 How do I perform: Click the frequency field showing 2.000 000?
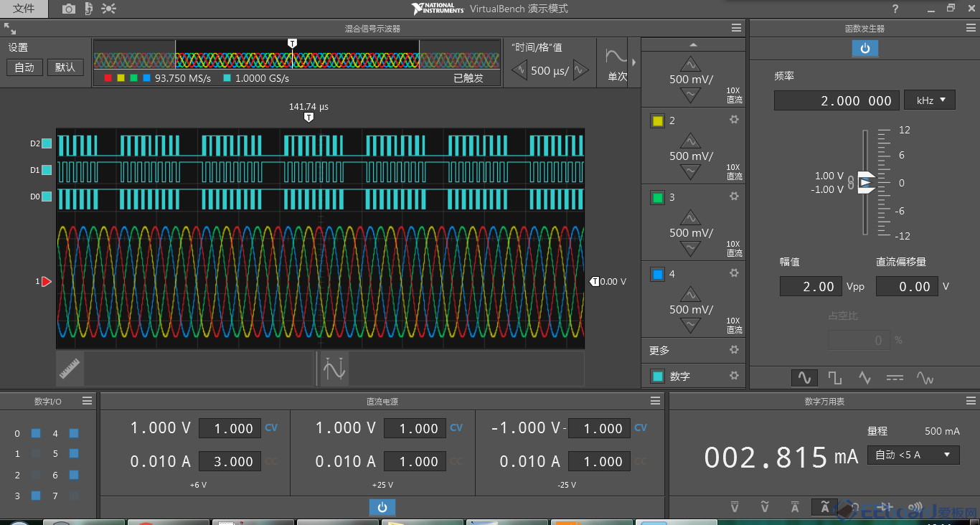pyautogui.click(x=836, y=100)
